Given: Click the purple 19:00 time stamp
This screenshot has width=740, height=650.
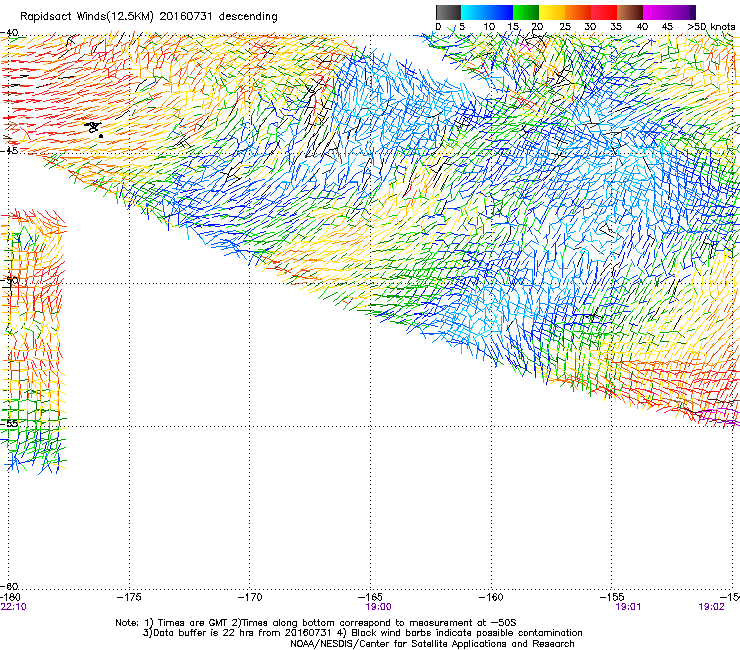Looking at the screenshot, I should (378, 607).
